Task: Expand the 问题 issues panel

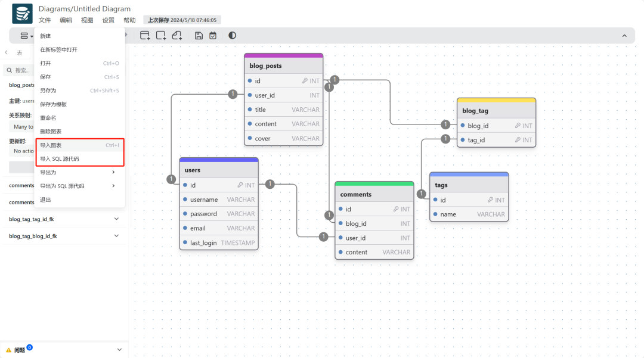Action: [x=119, y=350]
